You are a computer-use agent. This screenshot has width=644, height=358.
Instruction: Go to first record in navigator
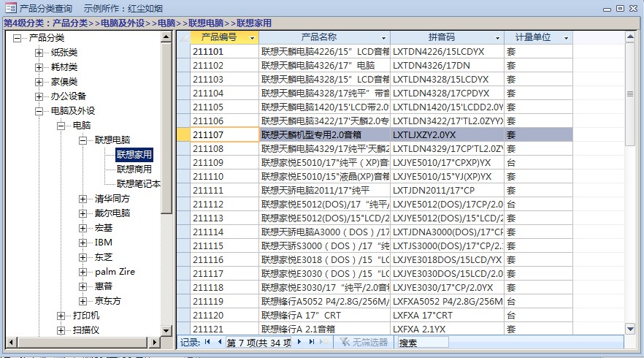(207, 341)
